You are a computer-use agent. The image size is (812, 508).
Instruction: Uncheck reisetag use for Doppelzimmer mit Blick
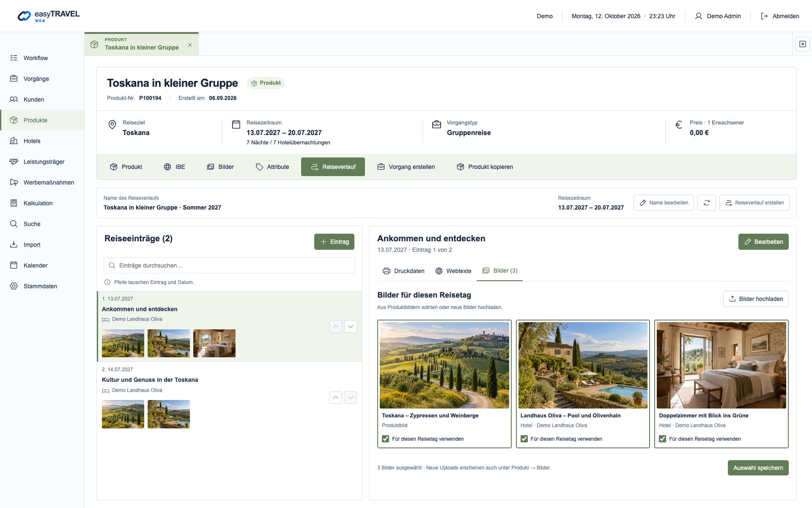(x=663, y=439)
